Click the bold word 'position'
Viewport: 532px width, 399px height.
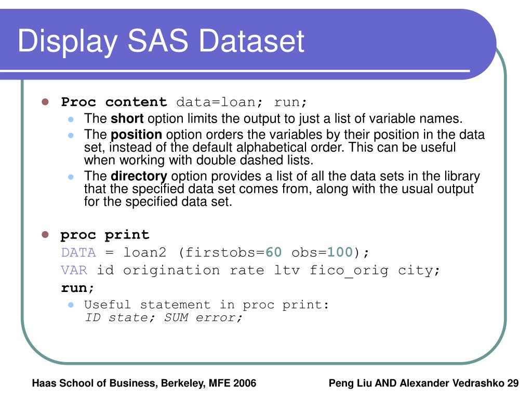pyautogui.click(x=136, y=135)
